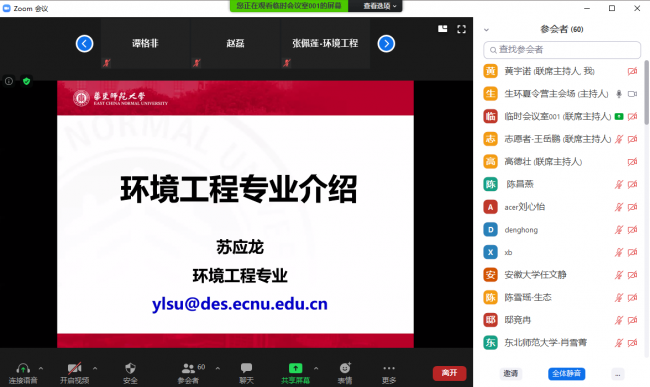
Task: Toggle muted mic icon of 陈昌燕
Action: coord(619,184)
